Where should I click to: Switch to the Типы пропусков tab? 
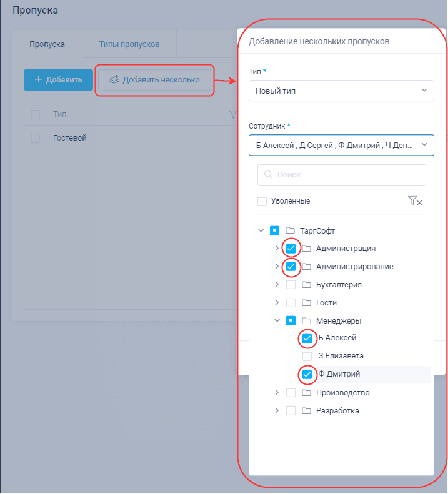tap(129, 44)
